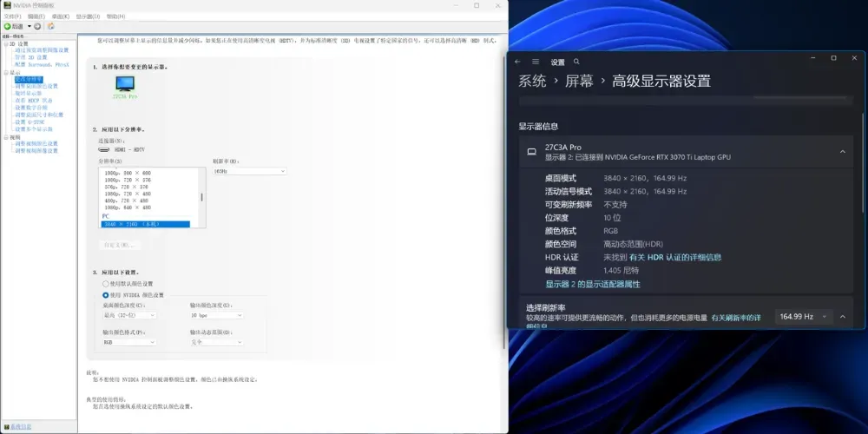Select 使用 NVIDIA 颜色设置 radio button
Screen dimensions: 868x434
coord(106,295)
